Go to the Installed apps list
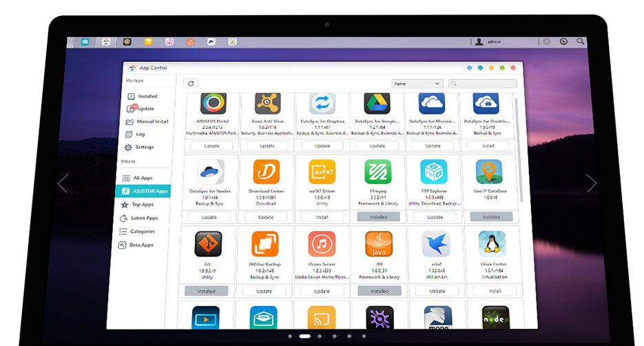Image resolution: width=644 pixels, height=346 pixels. point(147,96)
